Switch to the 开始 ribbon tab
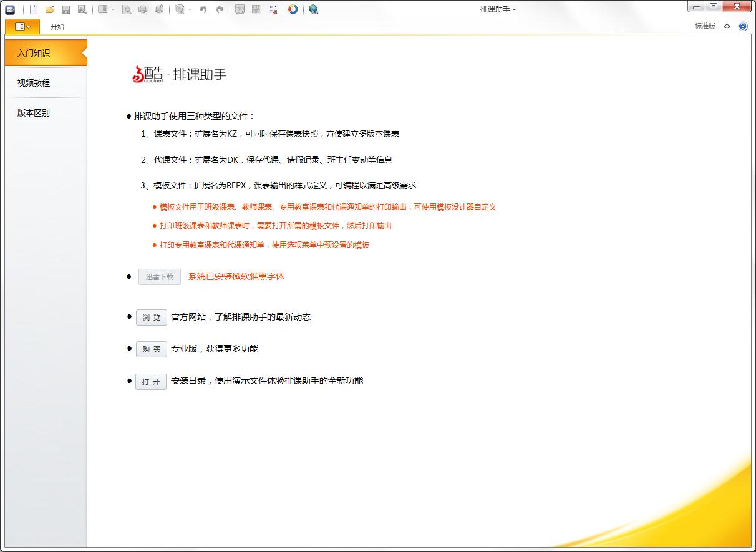 pyautogui.click(x=57, y=27)
